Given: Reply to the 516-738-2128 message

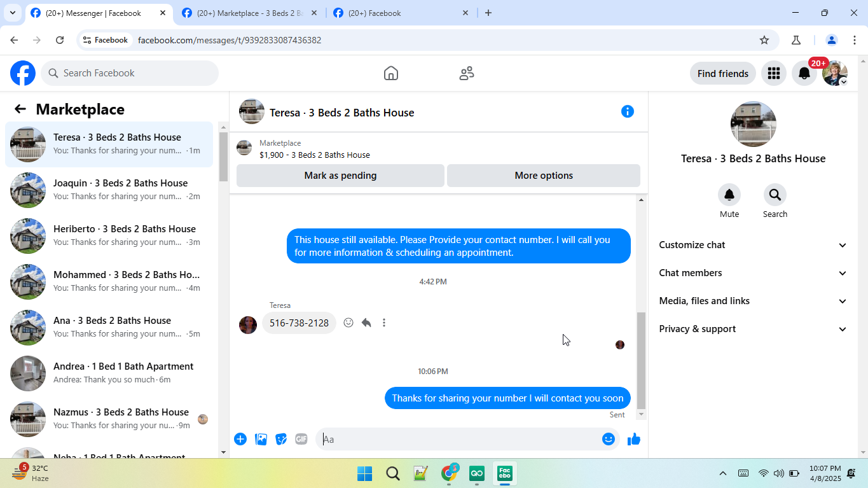Looking at the screenshot, I should pos(366,323).
